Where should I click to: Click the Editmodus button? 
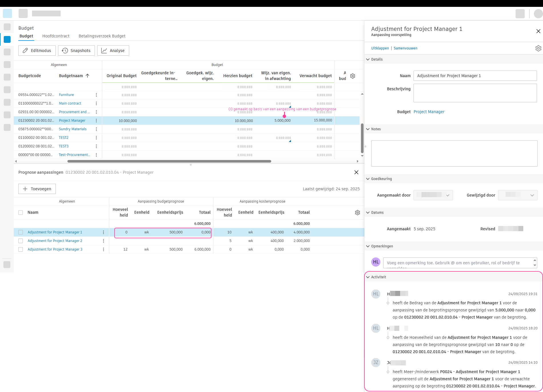point(37,51)
